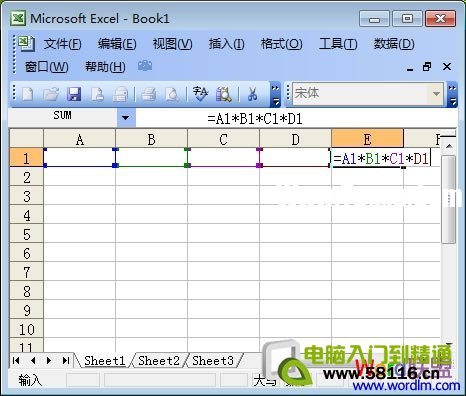Go to next sheet tab arrow
This screenshot has height=396, width=466.
49,360
